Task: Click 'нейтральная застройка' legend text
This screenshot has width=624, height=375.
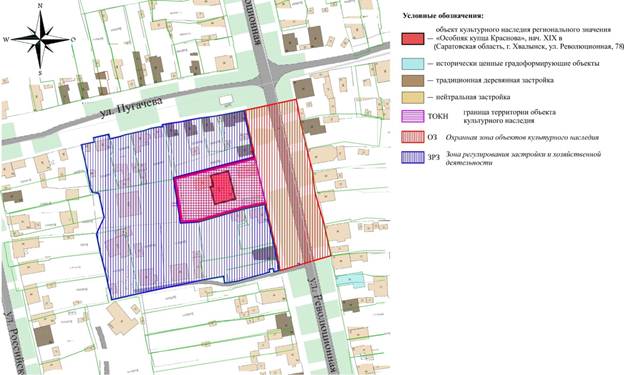Action: (x=473, y=97)
